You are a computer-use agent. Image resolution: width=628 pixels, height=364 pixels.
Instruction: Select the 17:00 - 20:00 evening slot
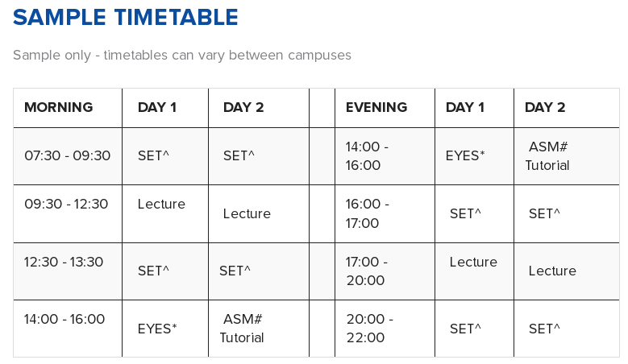367,271
